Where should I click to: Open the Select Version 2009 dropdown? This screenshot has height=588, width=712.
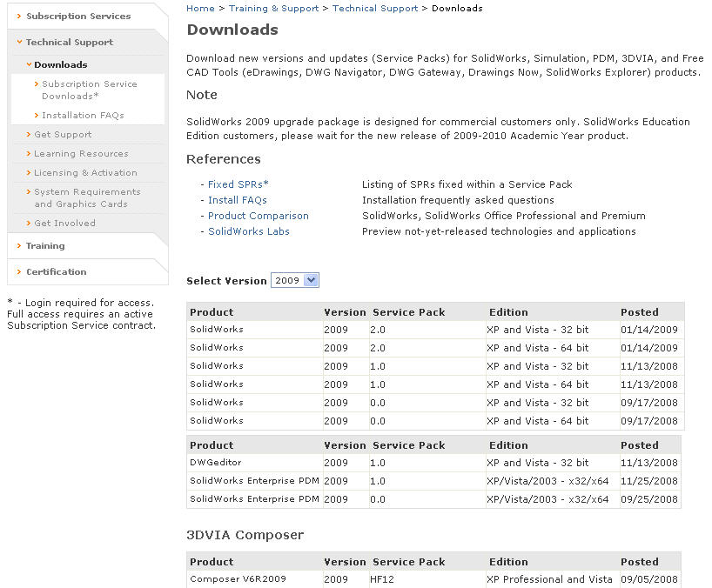(295, 280)
